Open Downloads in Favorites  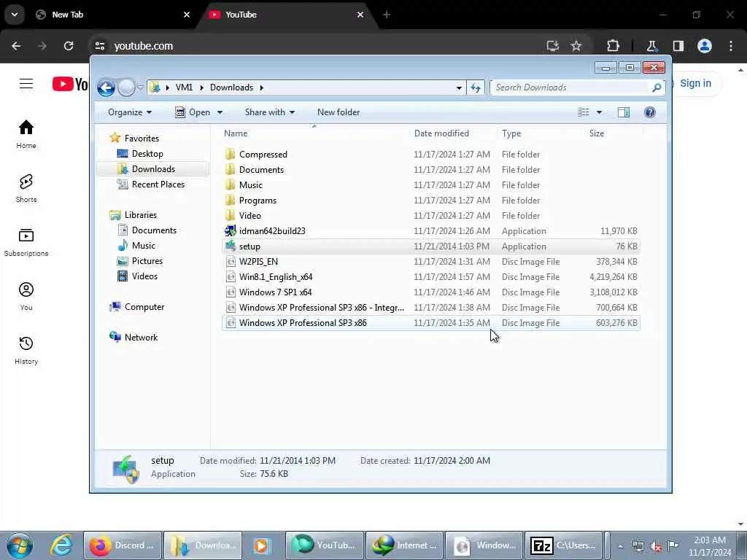(x=153, y=169)
